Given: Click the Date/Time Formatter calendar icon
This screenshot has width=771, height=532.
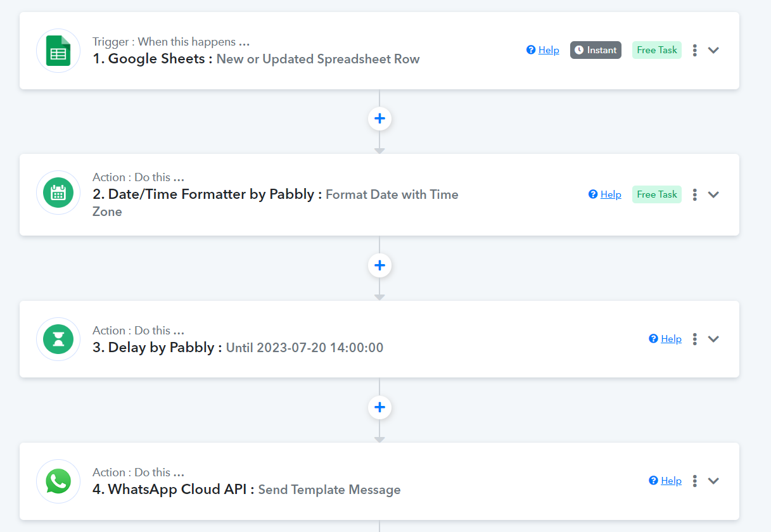Looking at the screenshot, I should (x=58, y=193).
